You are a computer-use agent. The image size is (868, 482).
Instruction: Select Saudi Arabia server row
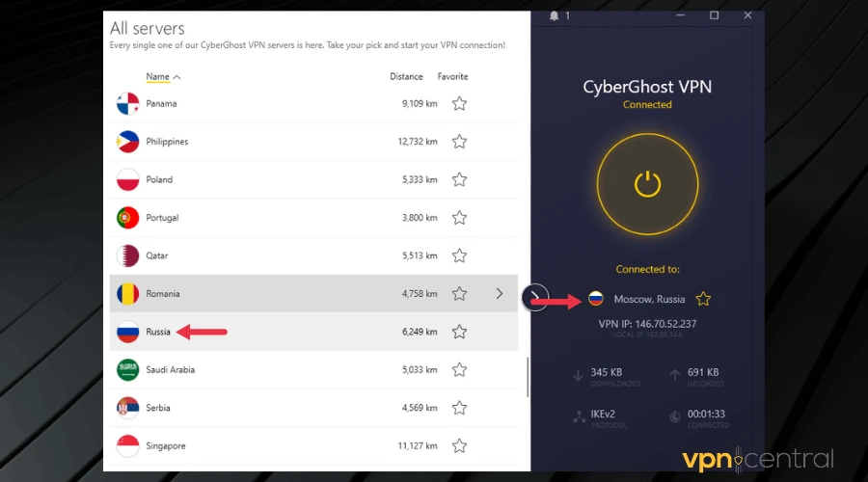click(x=289, y=369)
